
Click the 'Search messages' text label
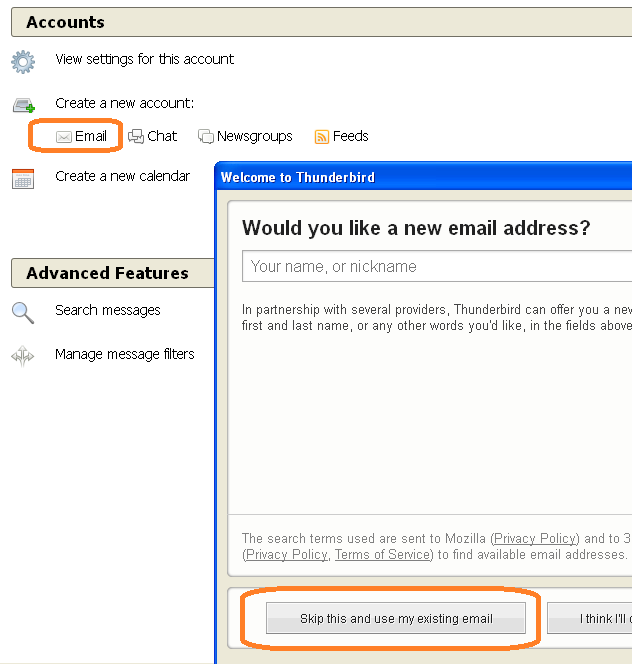click(x=108, y=310)
